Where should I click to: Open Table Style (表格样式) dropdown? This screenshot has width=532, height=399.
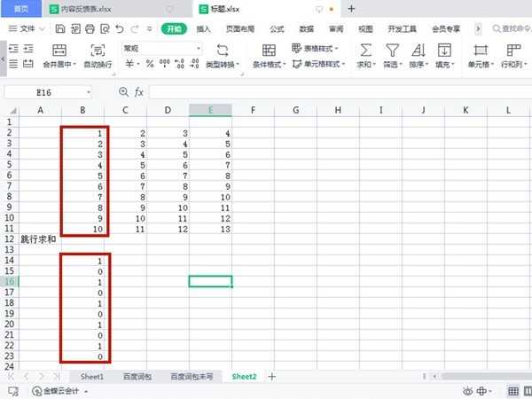point(315,49)
